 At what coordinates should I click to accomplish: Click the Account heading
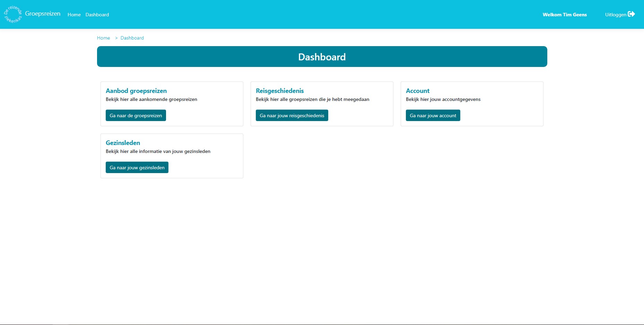pyautogui.click(x=418, y=91)
